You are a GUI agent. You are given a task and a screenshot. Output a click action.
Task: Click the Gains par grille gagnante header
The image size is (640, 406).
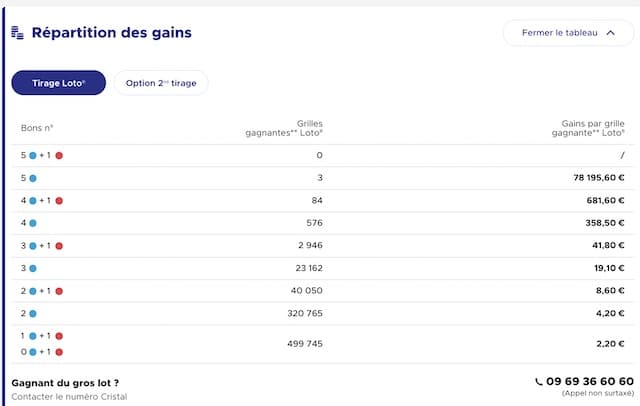coord(588,128)
